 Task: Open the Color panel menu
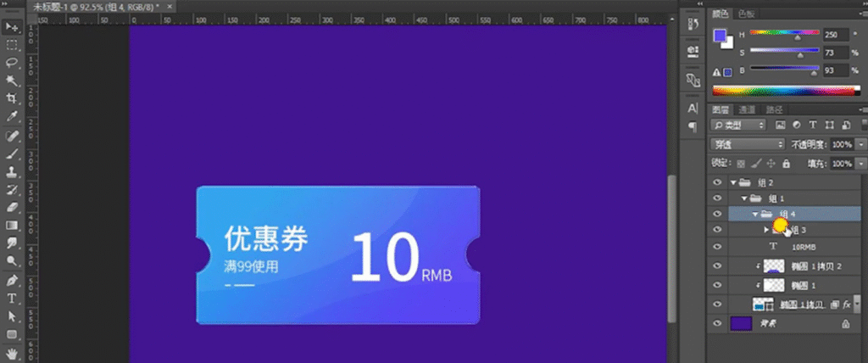pyautogui.click(x=864, y=14)
